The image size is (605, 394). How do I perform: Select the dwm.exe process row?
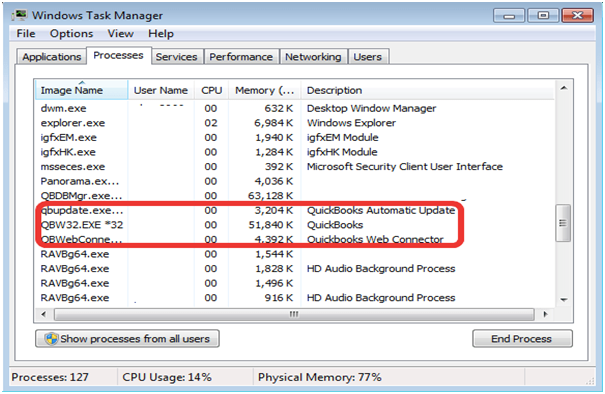coord(295,108)
